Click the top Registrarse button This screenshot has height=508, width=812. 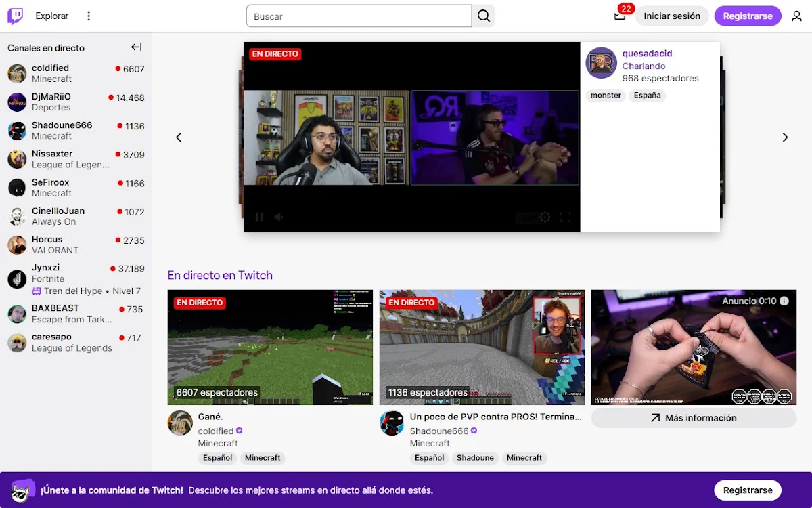[748, 16]
